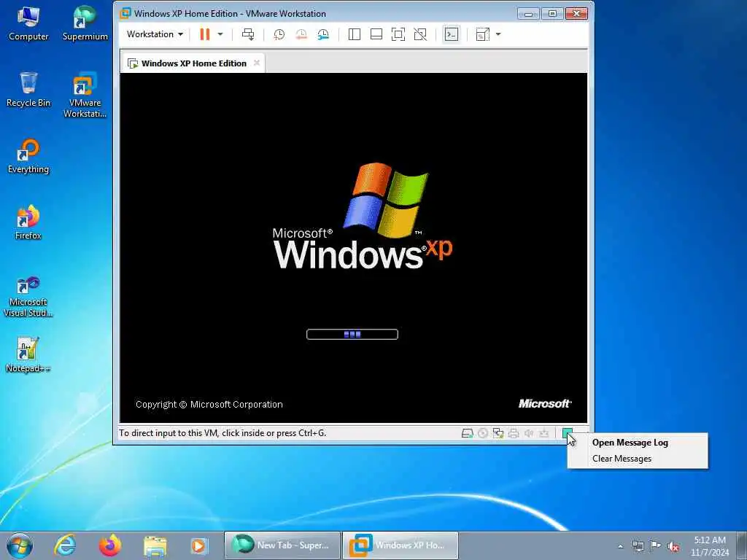Launch Internet Explorer from taskbar
This screenshot has width=747, height=560.
click(x=65, y=545)
